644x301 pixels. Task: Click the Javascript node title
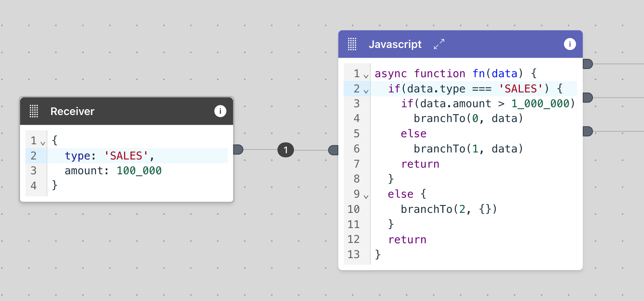395,44
